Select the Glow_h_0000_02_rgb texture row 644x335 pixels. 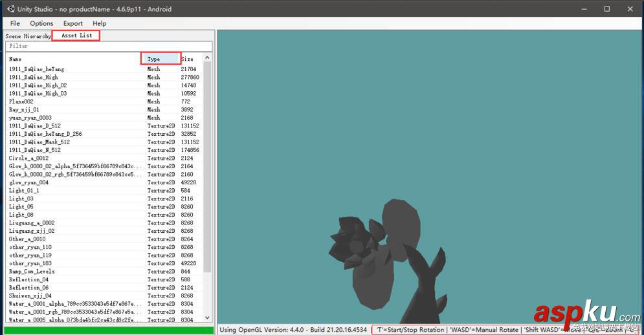(105, 174)
